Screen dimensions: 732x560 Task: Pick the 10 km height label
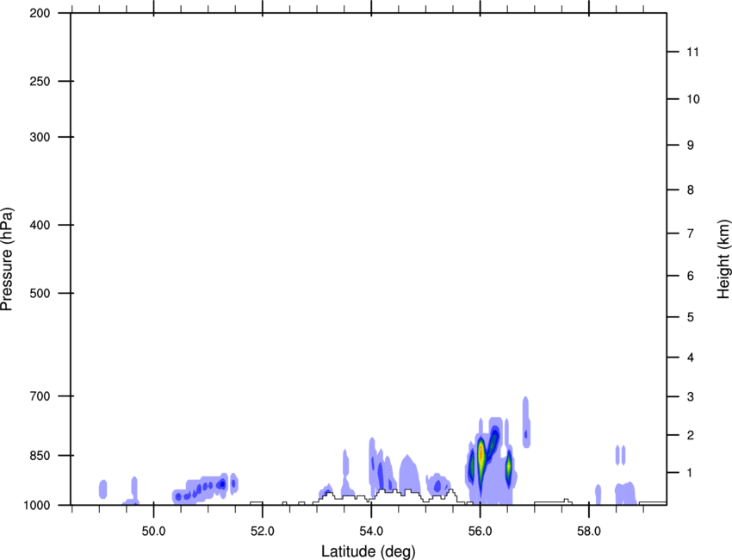(x=693, y=99)
